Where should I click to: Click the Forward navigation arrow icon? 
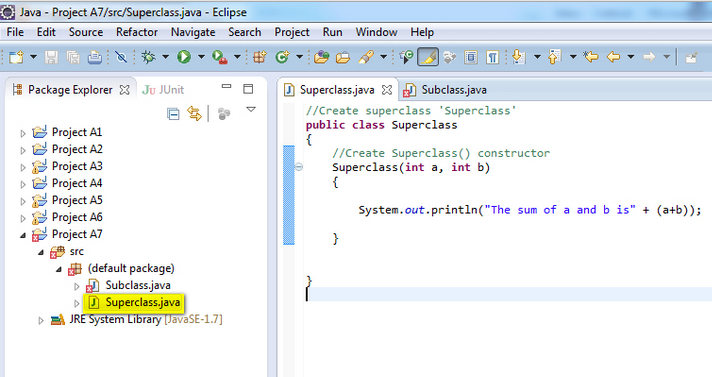(649, 57)
